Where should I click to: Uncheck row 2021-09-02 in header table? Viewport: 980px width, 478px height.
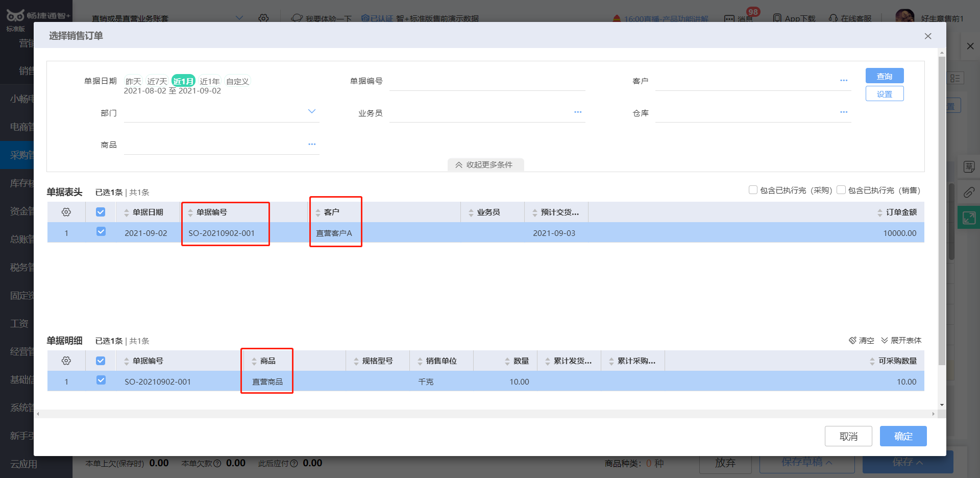[101, 232]
